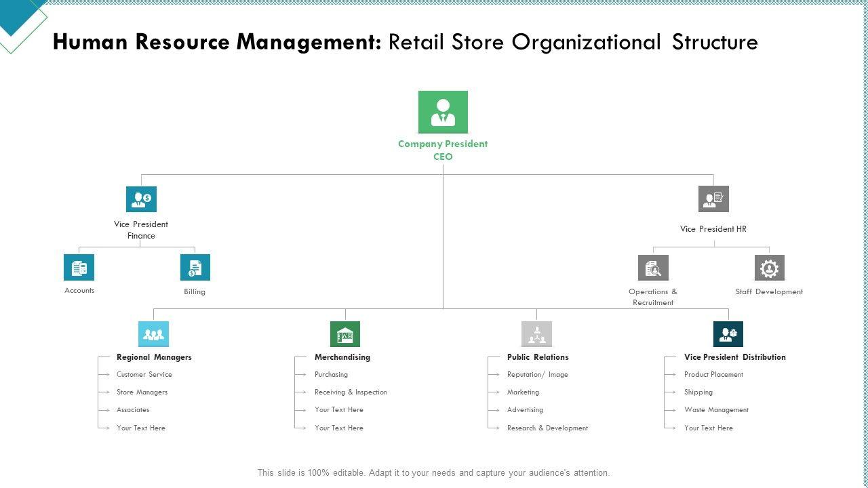
Task: Click the green Company President CEO icon
Action: [443, 112]
